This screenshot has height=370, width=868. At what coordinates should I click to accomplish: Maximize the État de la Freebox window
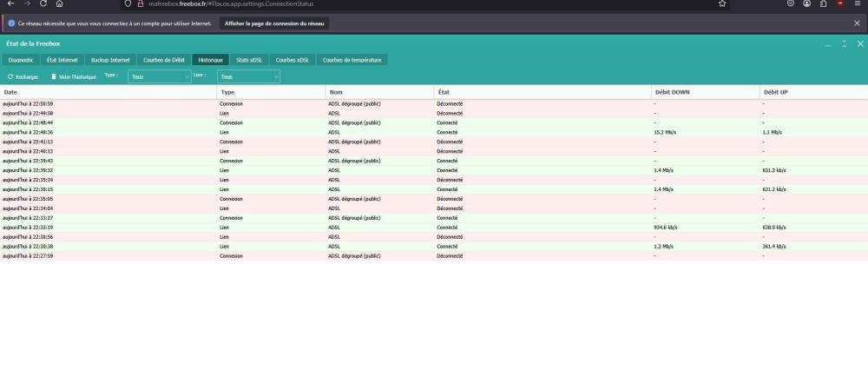[845, 43]
